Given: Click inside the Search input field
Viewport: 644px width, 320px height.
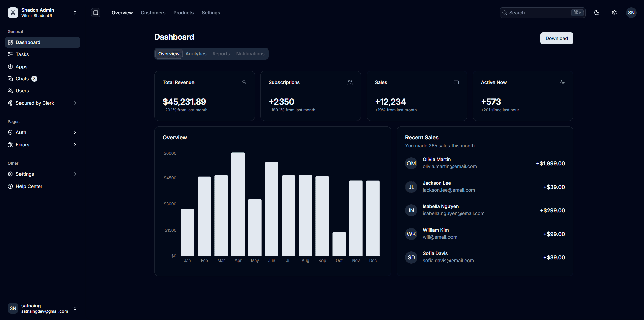Looking at the screenshot, I should pos(534,12).
